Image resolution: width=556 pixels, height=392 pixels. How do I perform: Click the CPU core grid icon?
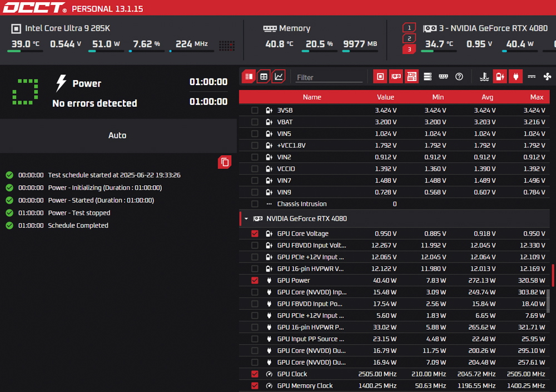click(x=227, y=46)
